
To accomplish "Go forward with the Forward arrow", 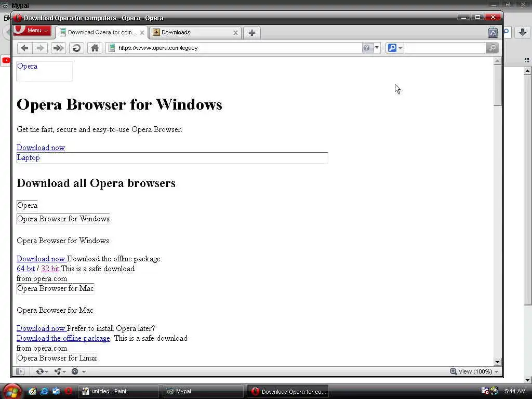I will click(40, 48).
